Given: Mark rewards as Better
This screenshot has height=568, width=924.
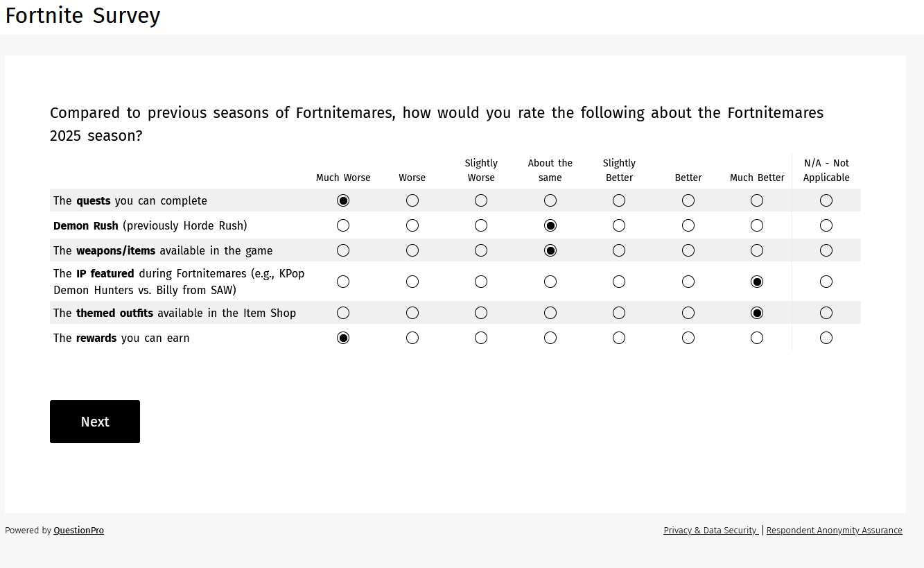Looking at the screenshot, I should click(688, 338).
